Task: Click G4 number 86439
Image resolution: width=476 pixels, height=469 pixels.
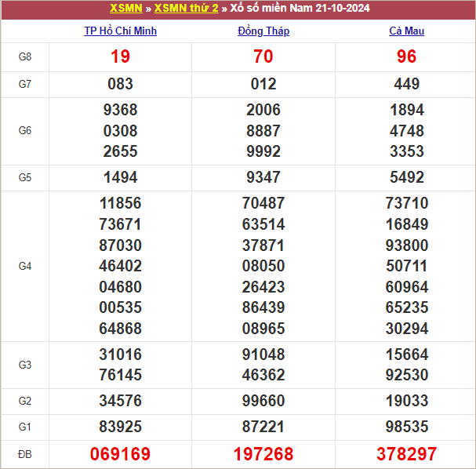Action: [263, 307]
